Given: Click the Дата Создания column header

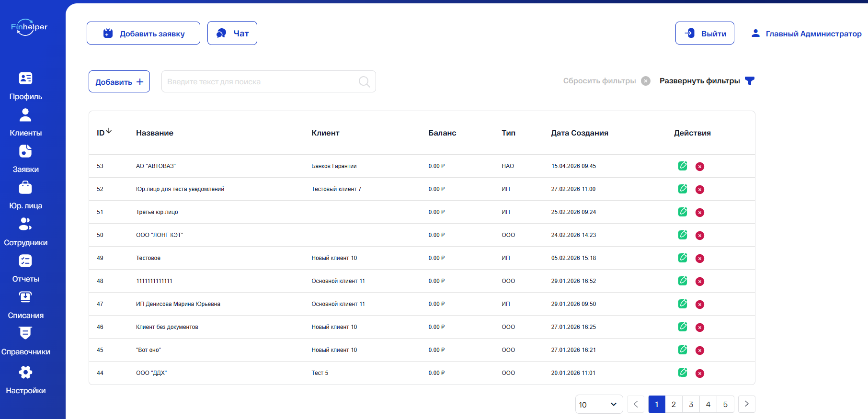Looking at the screenshot, I should 580,133.
